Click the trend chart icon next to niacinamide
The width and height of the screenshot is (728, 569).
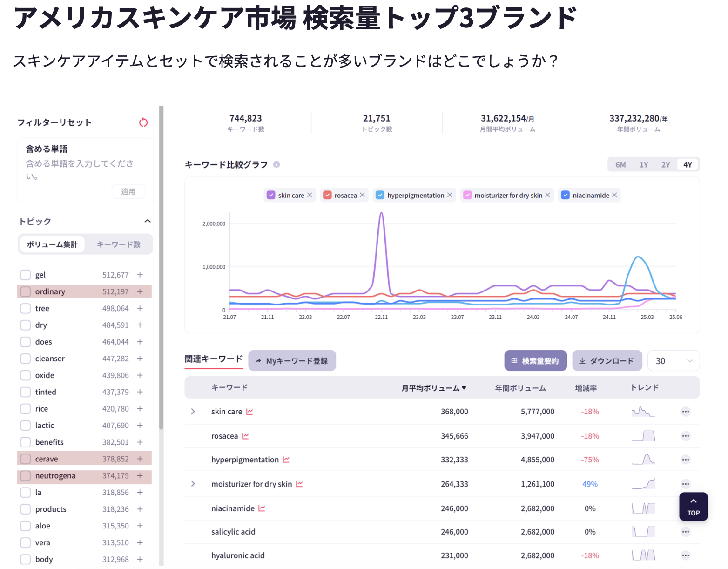262,508
